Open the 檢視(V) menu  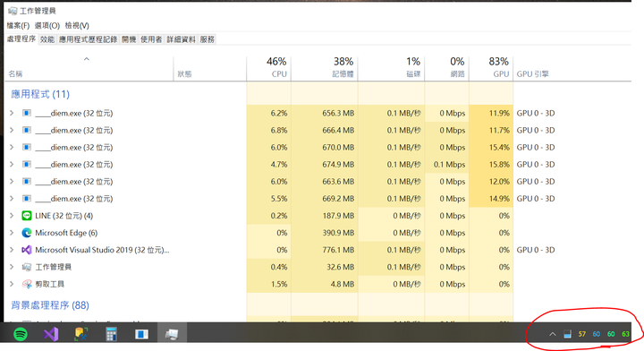point(77,25)
